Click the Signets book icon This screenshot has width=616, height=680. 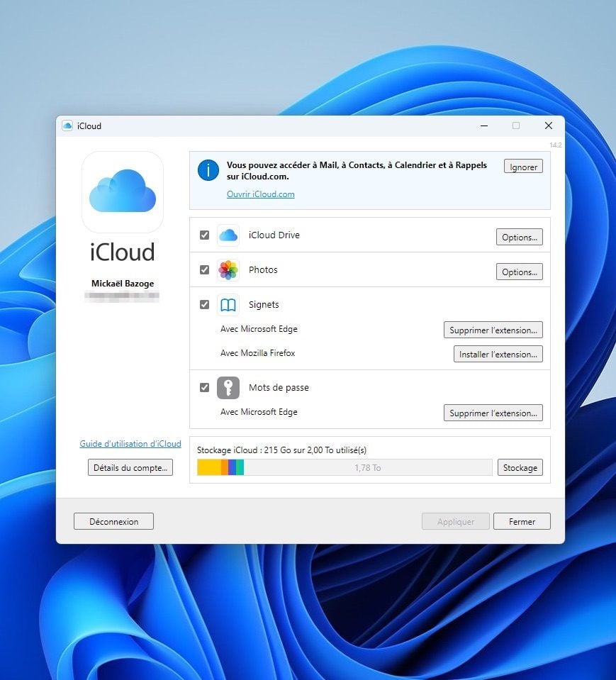(228, 305)
